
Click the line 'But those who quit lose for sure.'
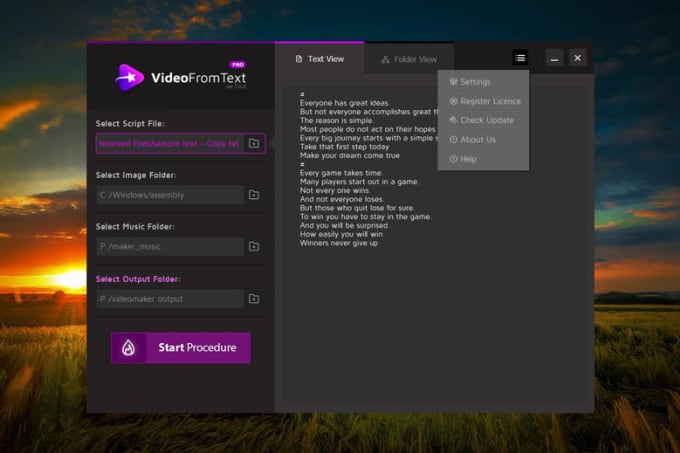point(357,208)
